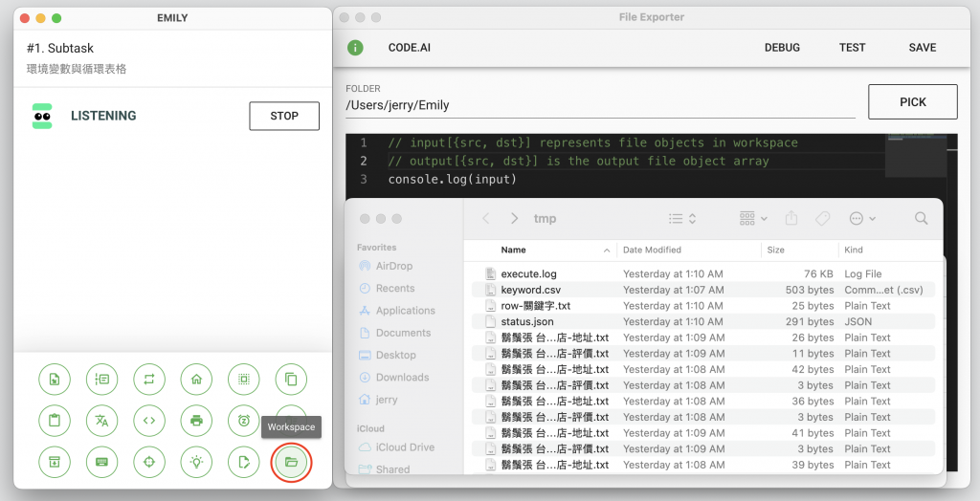Click the lightbulb idea icon in Emily

pyautogui.click(x=196, y=462)
